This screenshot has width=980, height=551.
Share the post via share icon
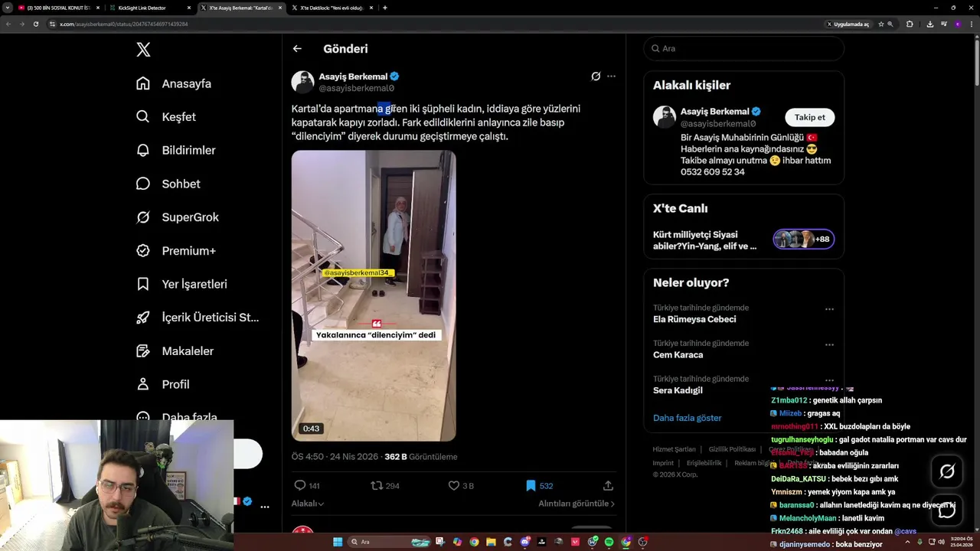coord(608,486)
